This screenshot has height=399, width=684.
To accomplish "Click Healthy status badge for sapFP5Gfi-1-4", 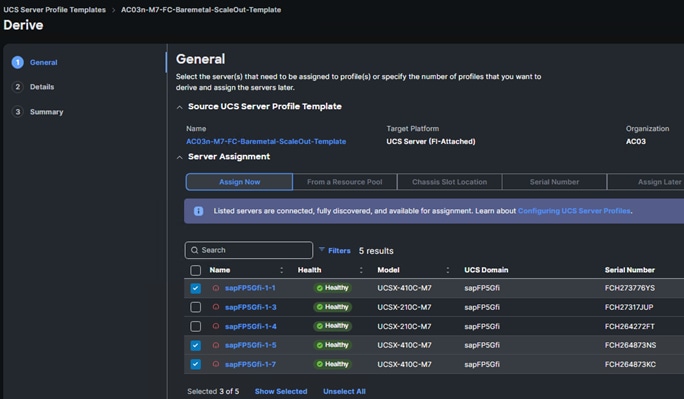I will (333, 326).
